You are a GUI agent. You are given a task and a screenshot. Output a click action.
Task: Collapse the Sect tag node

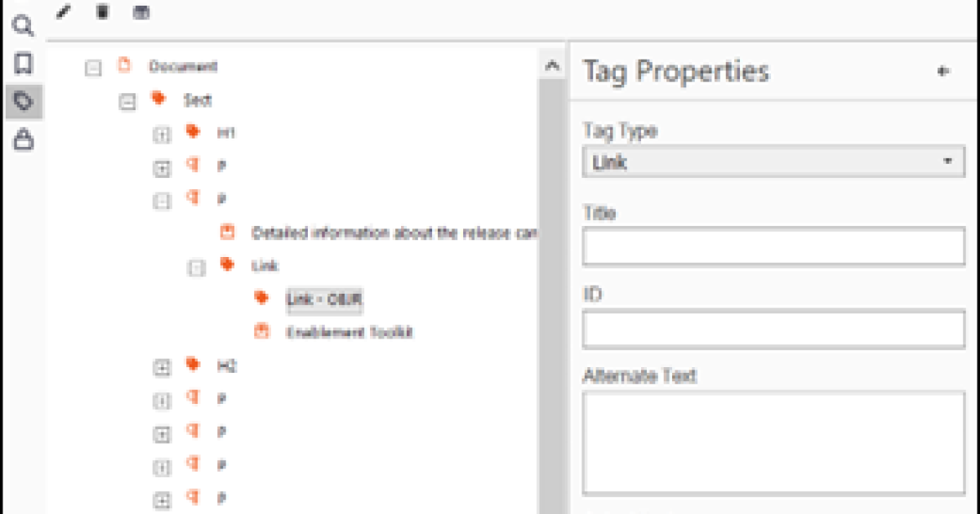click(129, 100)
